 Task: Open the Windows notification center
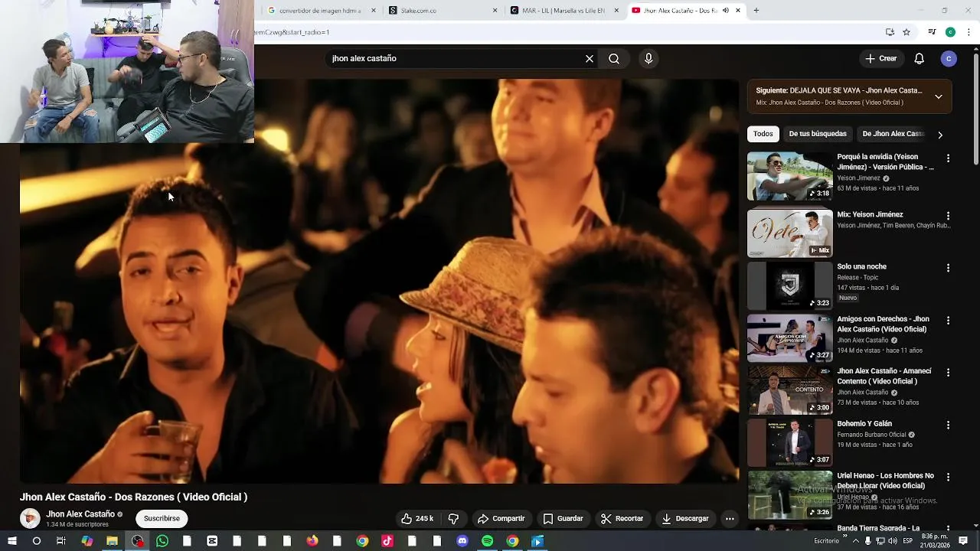(963, 541)
